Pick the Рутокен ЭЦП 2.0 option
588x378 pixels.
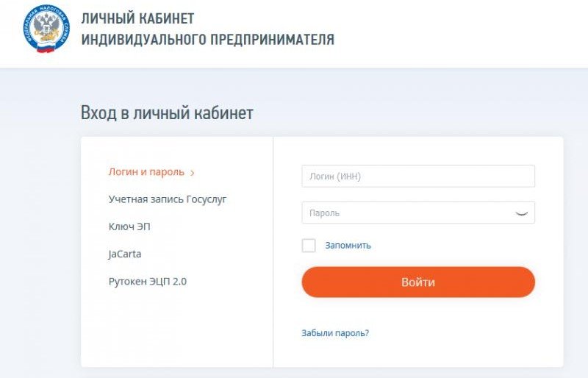tap(147, 281)
